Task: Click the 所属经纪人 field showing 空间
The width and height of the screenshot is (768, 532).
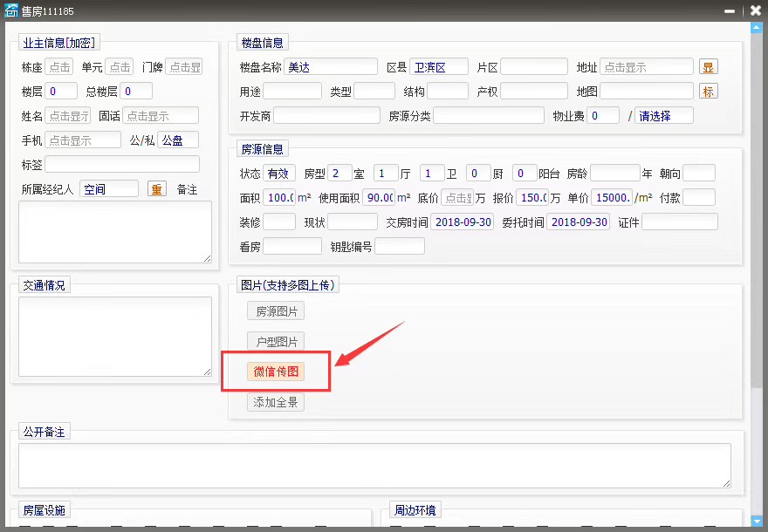Action: pyautogui.click(x=109, y=189)
